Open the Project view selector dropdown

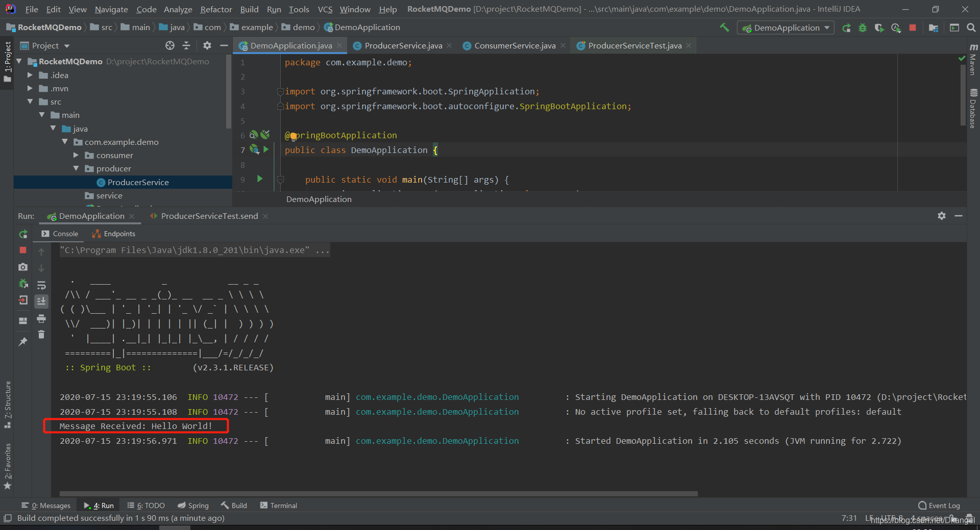coord(44,46)
